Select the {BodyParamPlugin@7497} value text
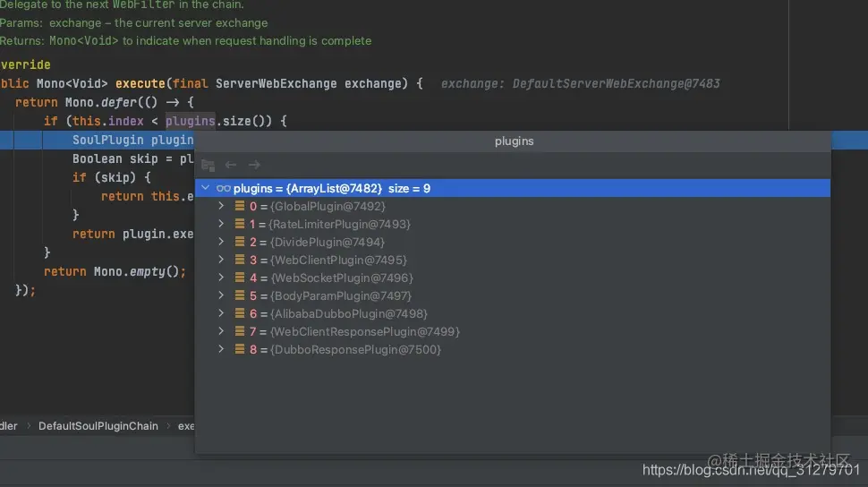868x487 pixels. pyautogui.click(x=341, y=295)
